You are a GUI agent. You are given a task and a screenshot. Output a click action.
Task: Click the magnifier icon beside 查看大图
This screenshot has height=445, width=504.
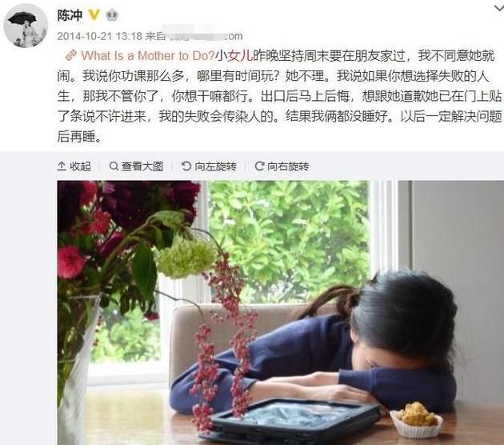tap(114, 166)
